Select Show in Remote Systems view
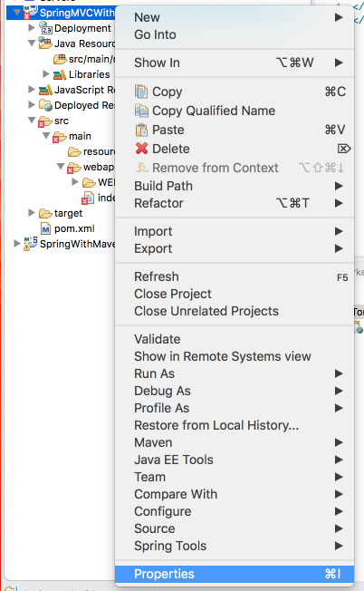 (x=235, y=356)
